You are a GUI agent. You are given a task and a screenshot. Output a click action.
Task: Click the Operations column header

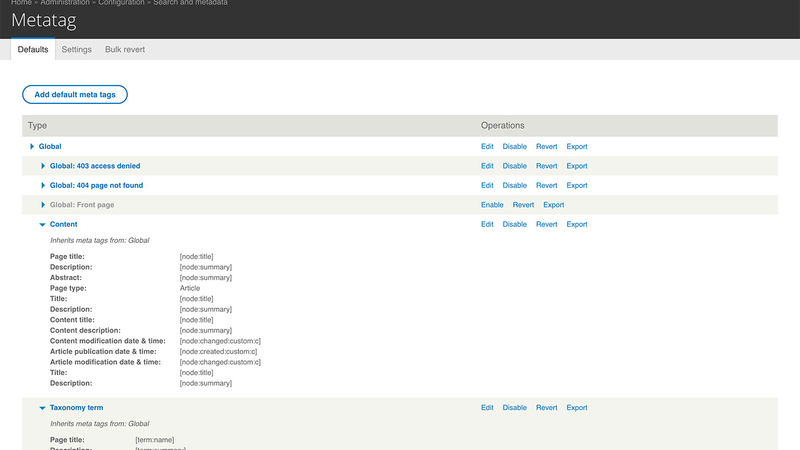(x=503, y=126)
